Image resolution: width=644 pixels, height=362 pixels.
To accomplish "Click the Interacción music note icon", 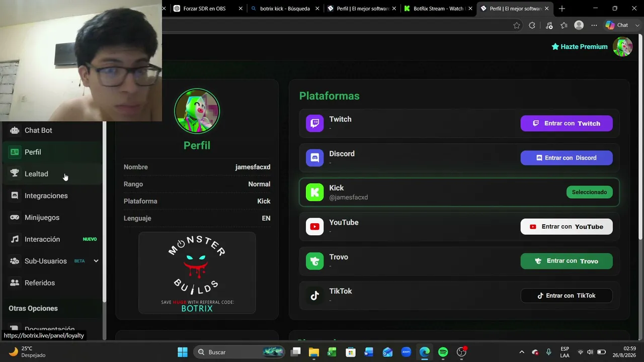I will click(15, 239).
